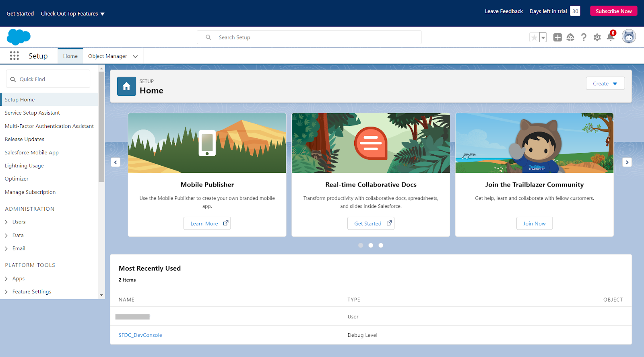
Task: Select Release Updates in sidebar
Action: (x=25, y=139)
